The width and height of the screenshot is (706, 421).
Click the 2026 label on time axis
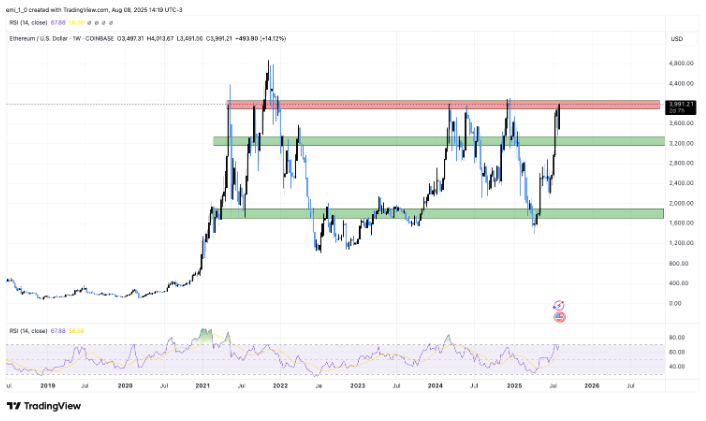(x=591, y=384)
